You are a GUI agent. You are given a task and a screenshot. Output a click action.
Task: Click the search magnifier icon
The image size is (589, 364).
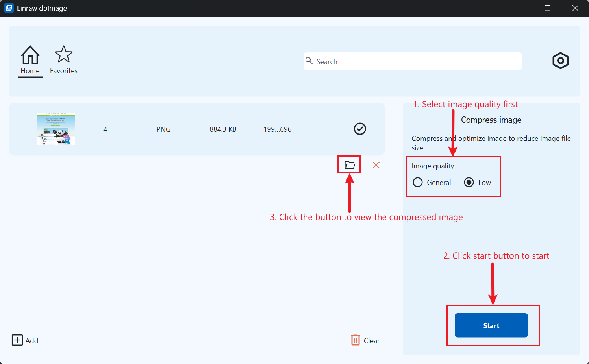(309, 61)
